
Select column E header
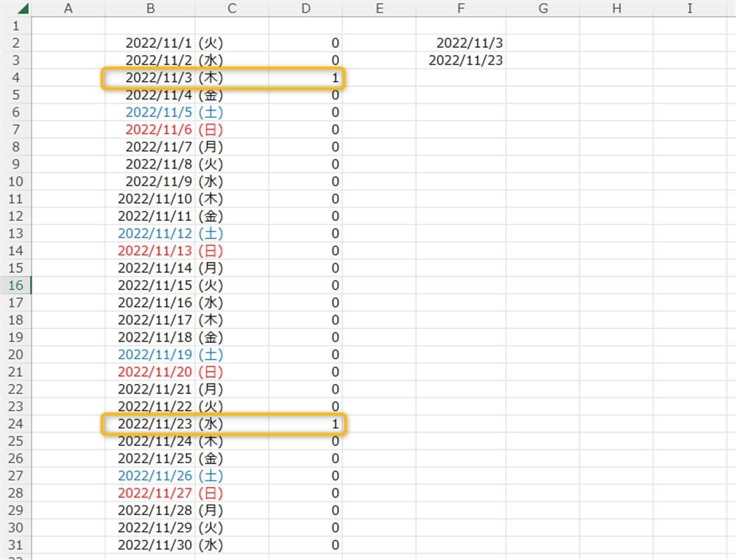pos(379,8)
